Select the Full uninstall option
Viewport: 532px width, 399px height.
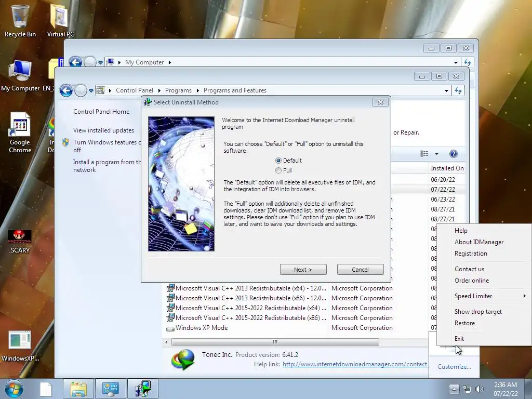[x=284, y=170]
